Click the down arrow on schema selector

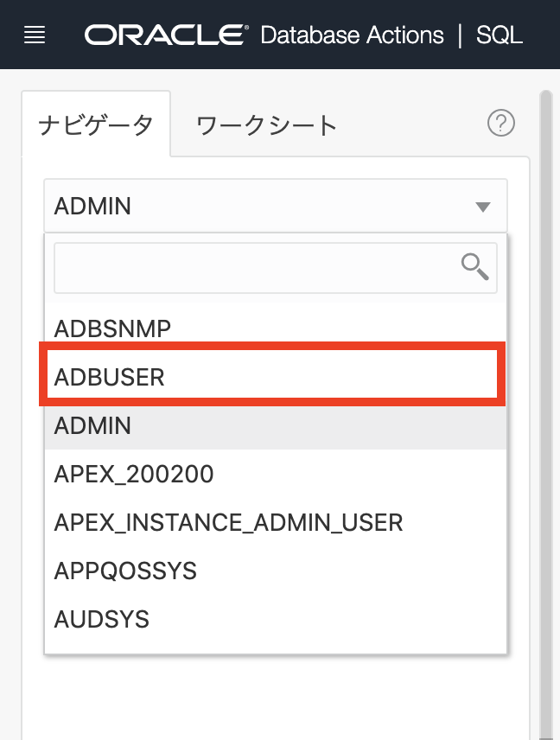(483, 207)
